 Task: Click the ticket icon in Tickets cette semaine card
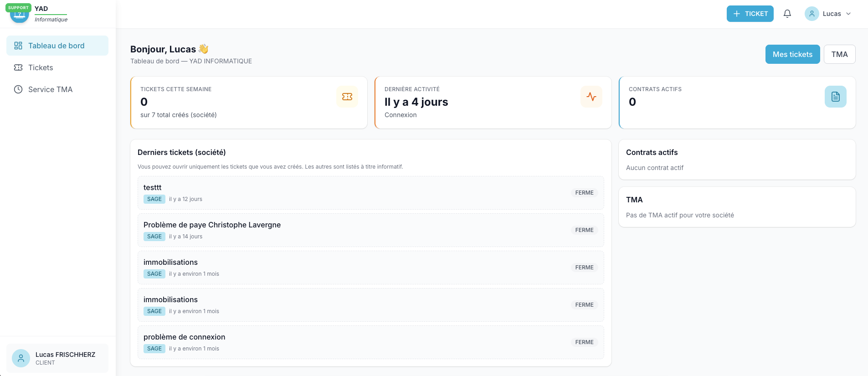[x=347, y=97]
